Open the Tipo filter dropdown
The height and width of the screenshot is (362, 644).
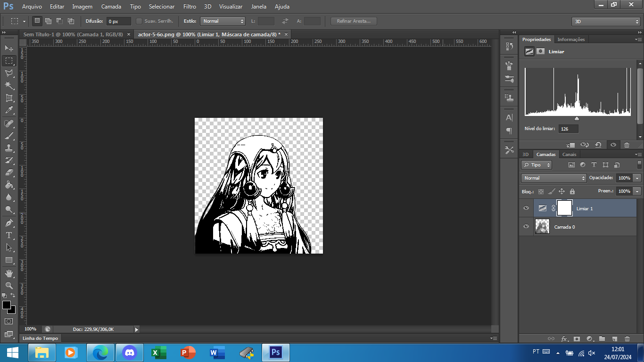point(537,165)
